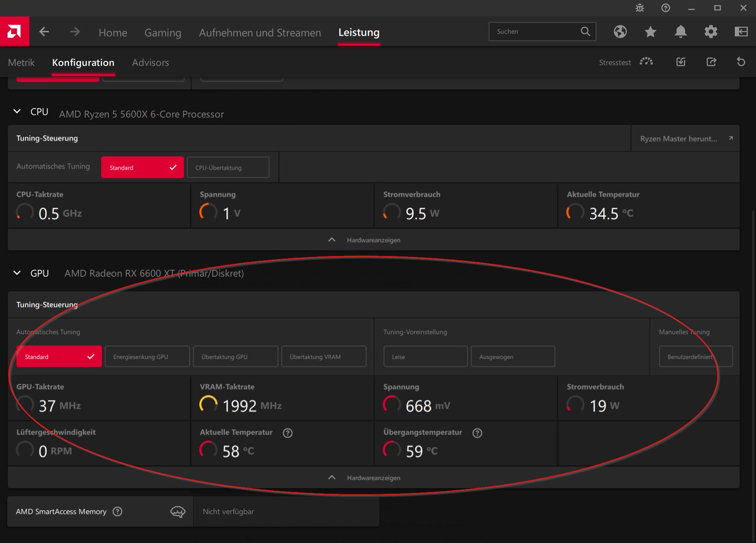756x543 pixels.
Task: Select Energiesenkung GPU tuning option
Action: [147, 357]
